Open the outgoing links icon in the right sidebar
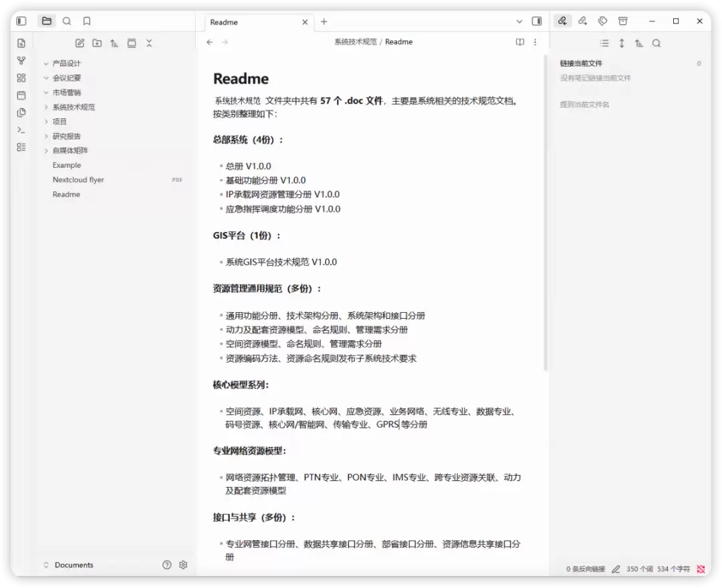The image size is (722, 588). 582,21
